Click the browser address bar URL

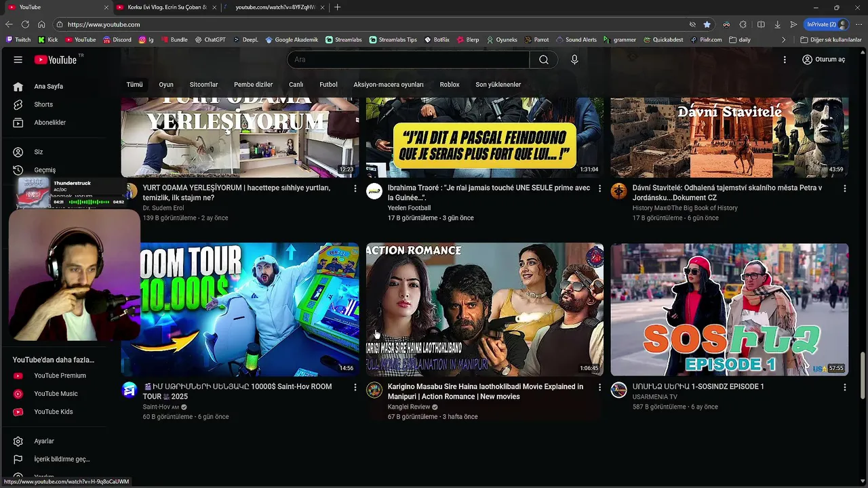(x=104, y=24)
